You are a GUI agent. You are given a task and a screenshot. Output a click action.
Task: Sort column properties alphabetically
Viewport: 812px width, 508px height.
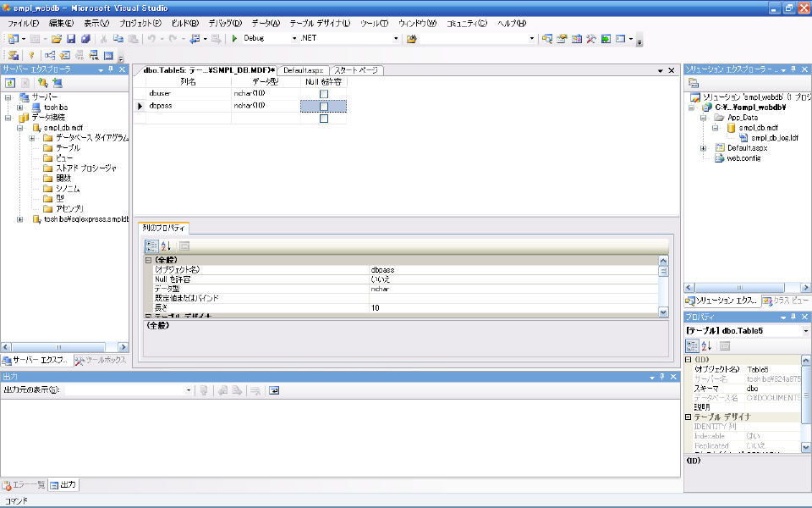(166, 246)
